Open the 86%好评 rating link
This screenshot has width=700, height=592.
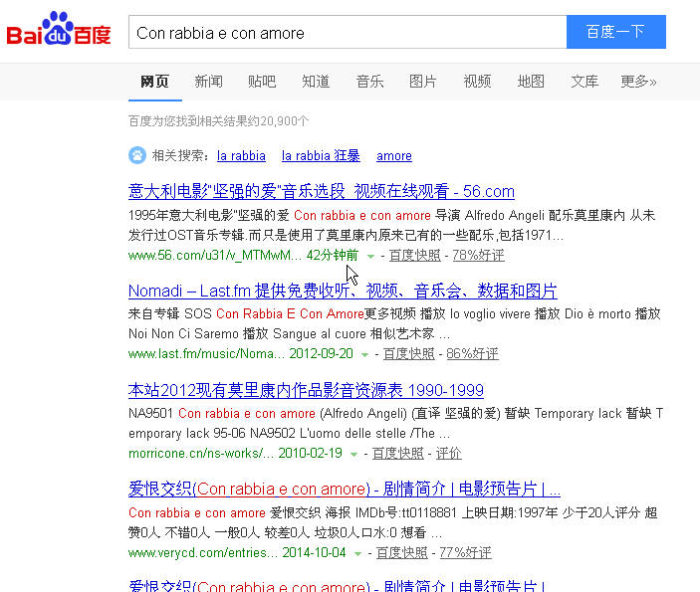(472, 354)
